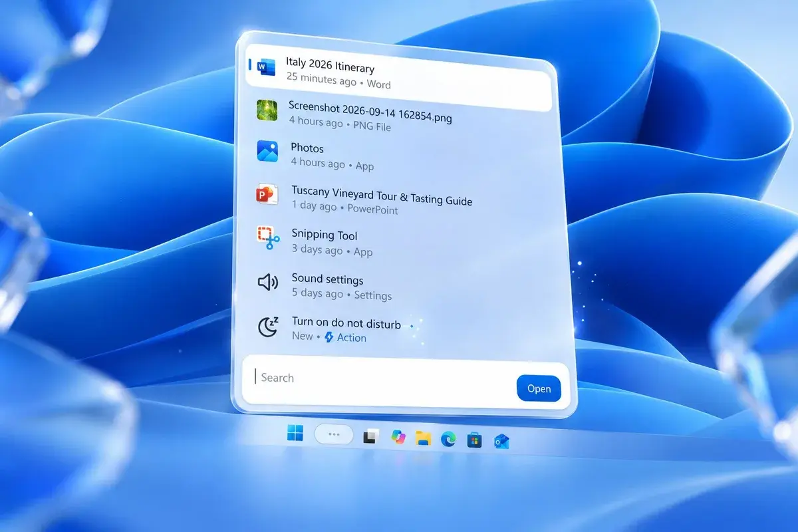798x532 pixels.
Task: Launch Microsoft Edge from the taskbar
Action: coord(448,439)
